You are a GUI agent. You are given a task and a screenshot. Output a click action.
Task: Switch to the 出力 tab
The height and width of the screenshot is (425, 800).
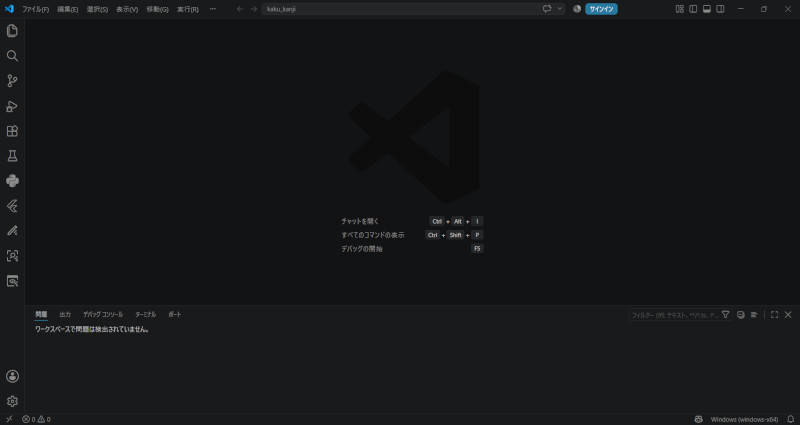click(65, 314)
